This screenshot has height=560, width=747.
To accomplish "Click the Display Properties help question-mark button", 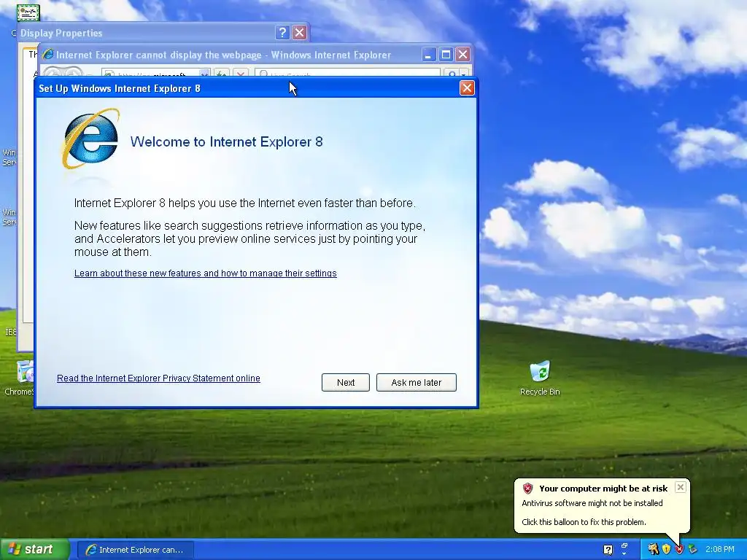I will [282, 32].
